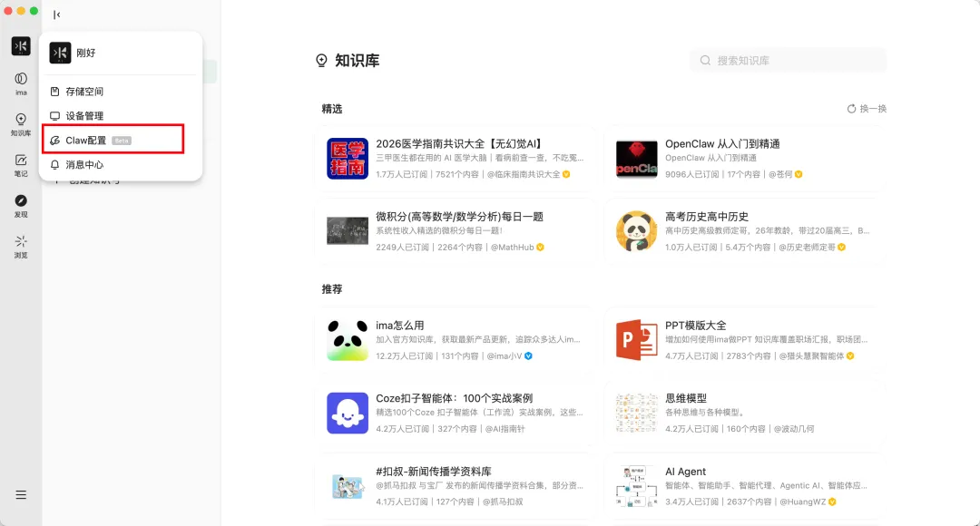Screen dimensions: 980x526
Task: Open OpenClaw 从入门到精通 knowledge base
Action: (744, 158)
